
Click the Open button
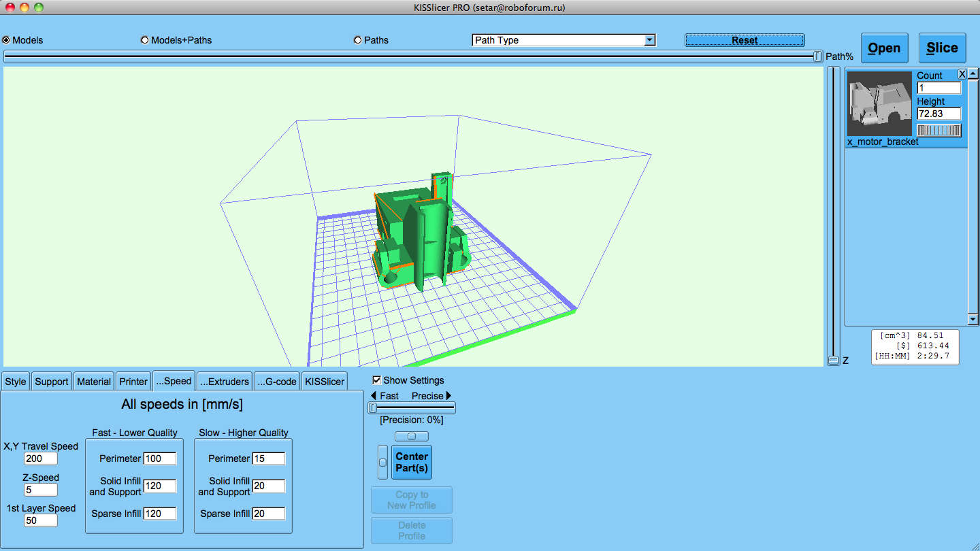884,48
